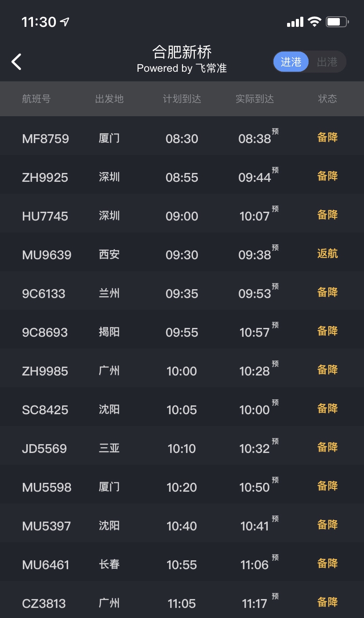
Task: Switch to the 出港 departures toggle
Action: tap(327, 62)
